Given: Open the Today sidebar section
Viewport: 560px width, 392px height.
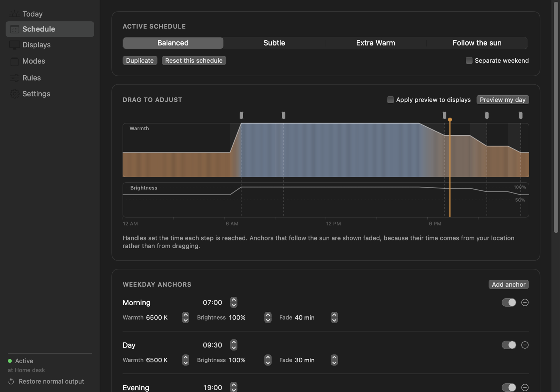Looking at the screenshot, I should click(x=50, y=14).
